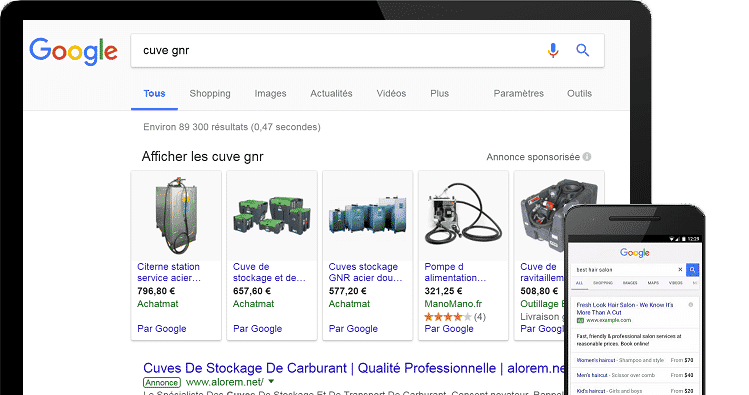This screenshot has width=749, height=395.
Task: Click the price 796,80 €
Action: coord(156,291)
